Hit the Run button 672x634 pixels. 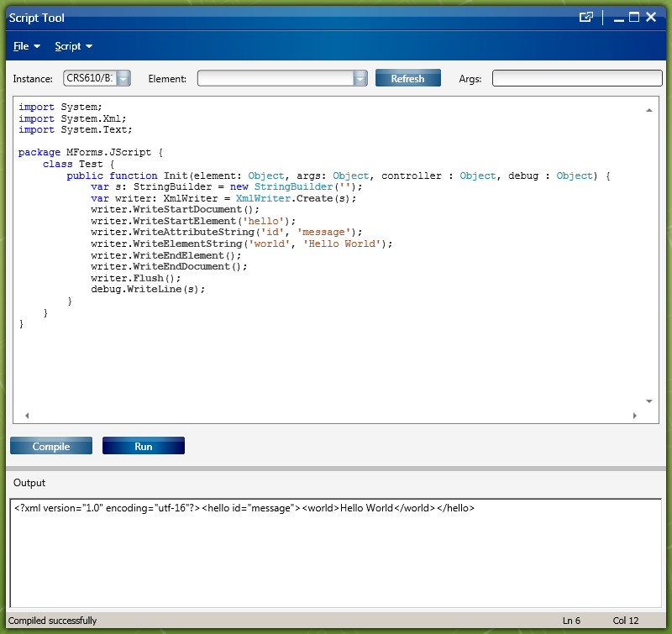[144, 446]
